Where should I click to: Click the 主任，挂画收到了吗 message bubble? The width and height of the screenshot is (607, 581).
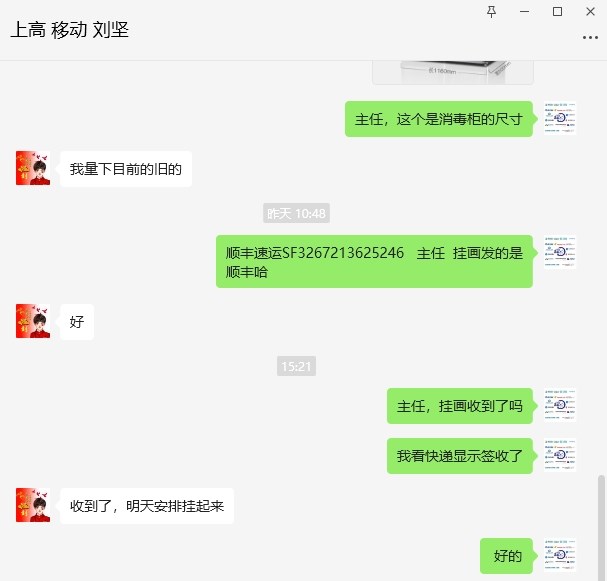460,406
